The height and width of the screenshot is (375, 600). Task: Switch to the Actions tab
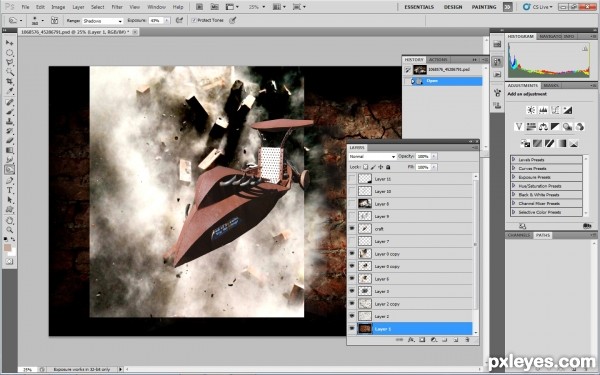click(x=438, y=60)
